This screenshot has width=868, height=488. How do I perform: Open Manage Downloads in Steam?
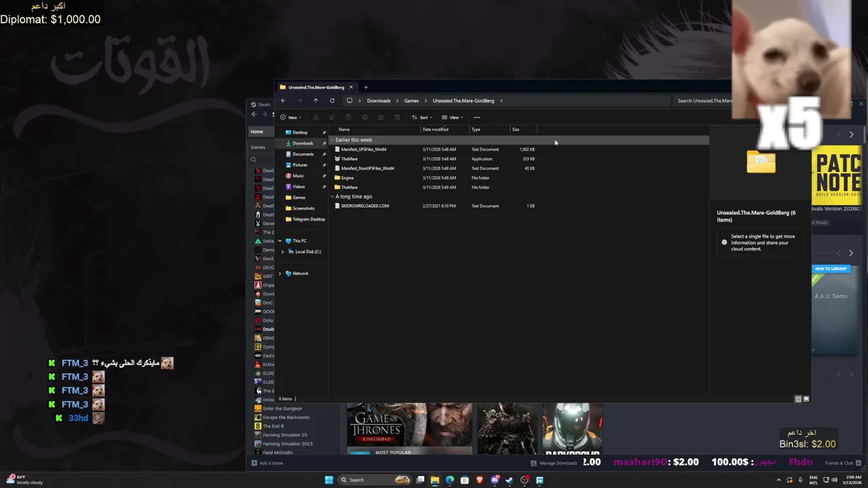554,463
